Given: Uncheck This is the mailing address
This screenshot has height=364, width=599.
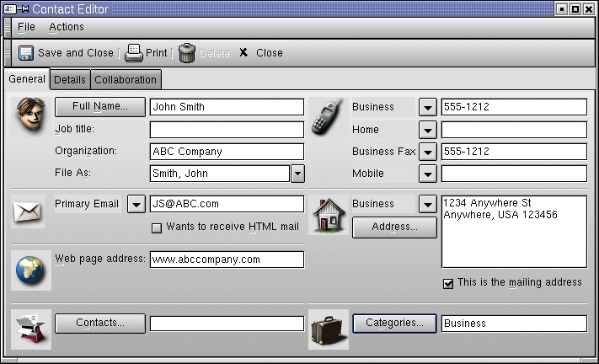Looking at the screenshot, I should [448, 284].
